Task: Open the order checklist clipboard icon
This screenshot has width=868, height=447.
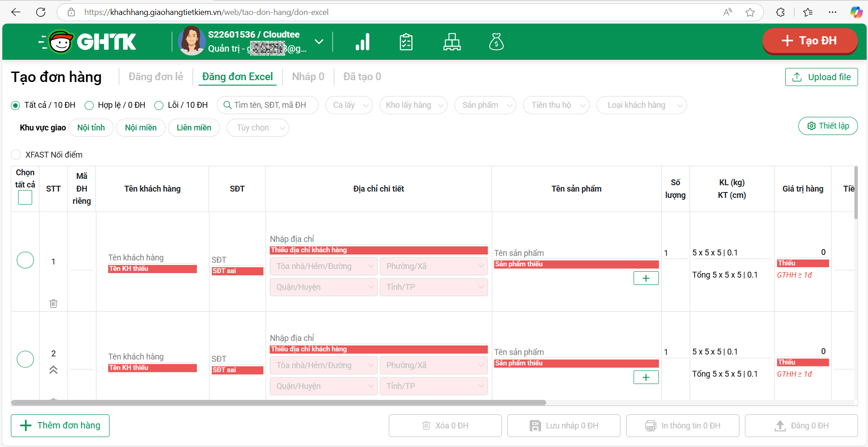Action: click(406, 42)
